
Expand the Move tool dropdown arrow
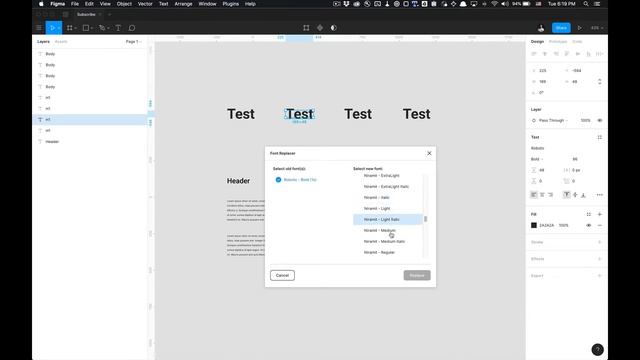click(x=59, y=28)
